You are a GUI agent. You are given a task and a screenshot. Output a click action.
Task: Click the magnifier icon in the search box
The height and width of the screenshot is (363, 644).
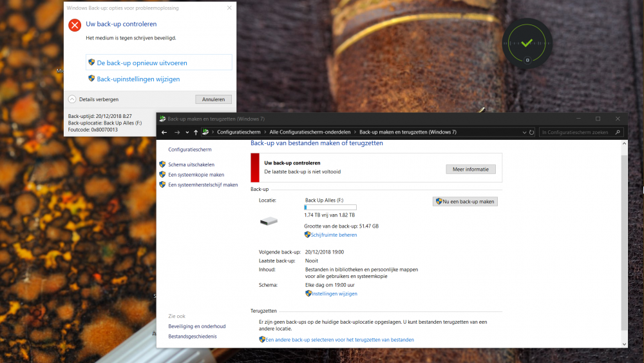click(618, 132)
